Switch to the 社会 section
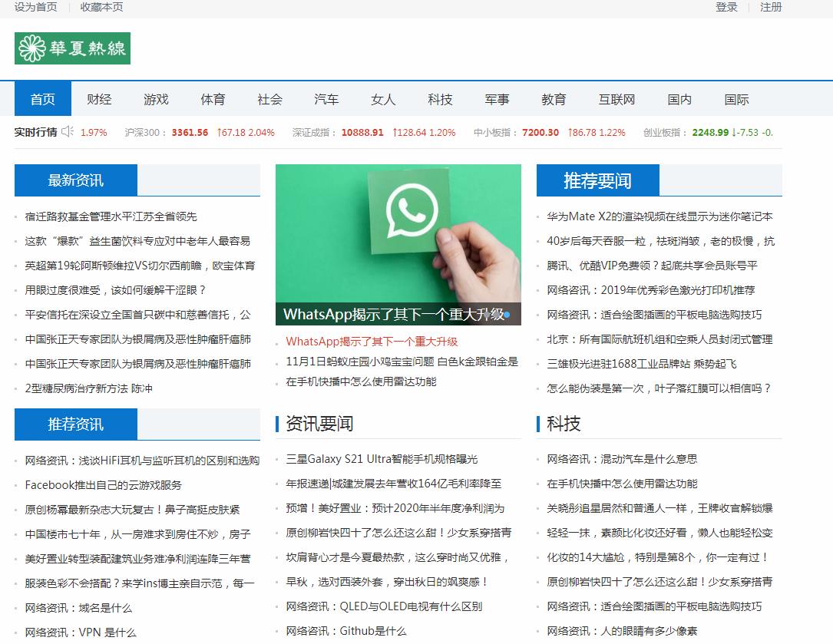The height and width of the screenshot is (644, 833). 270,99
